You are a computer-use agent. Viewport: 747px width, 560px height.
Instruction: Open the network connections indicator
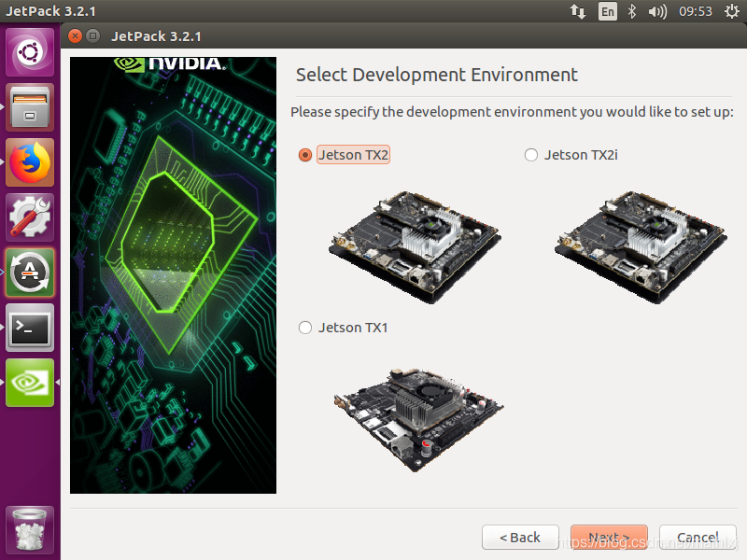(x=578, y=11)
